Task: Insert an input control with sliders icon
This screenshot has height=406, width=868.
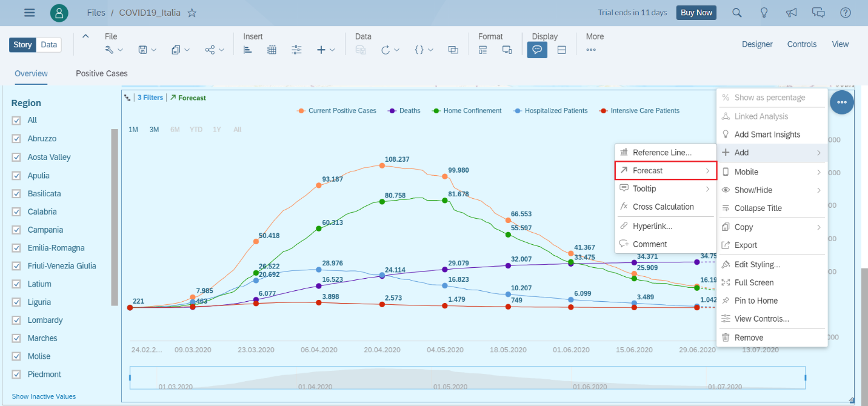Action: click(296, 50)
